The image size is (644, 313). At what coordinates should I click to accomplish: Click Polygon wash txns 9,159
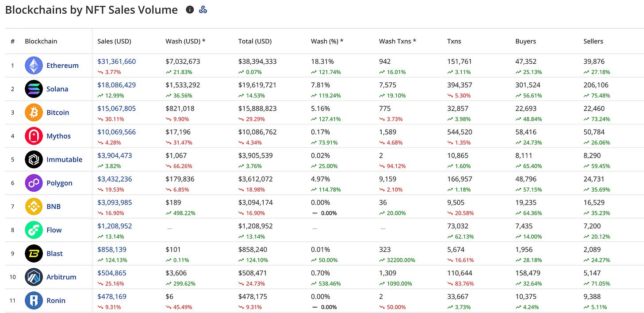388,179
